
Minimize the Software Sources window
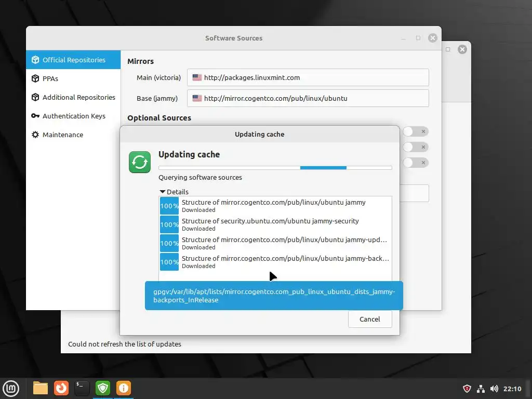point(403,38)
